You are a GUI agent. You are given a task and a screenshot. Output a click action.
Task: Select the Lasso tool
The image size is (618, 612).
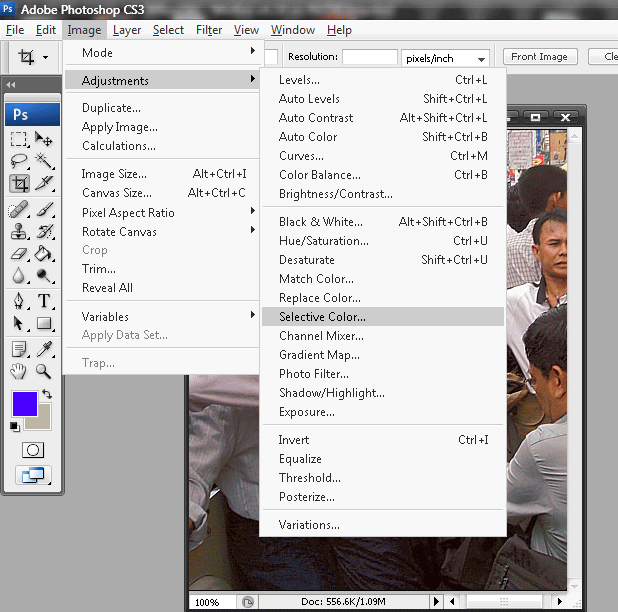coord(19,161)
